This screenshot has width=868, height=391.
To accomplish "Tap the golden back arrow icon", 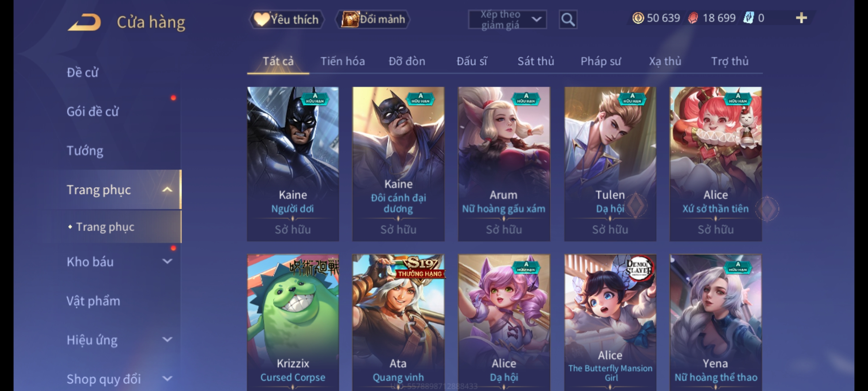I will click(84, 22).
